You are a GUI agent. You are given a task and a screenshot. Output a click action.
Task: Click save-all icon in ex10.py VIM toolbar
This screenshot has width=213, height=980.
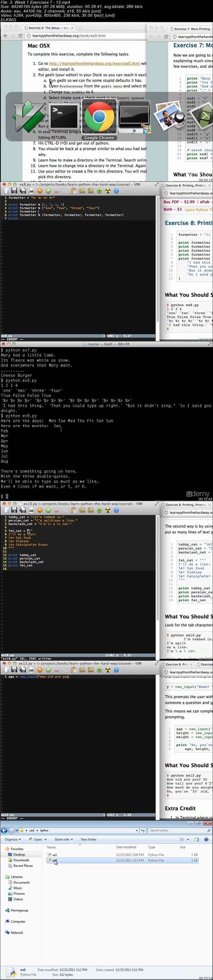pos(23,510)
